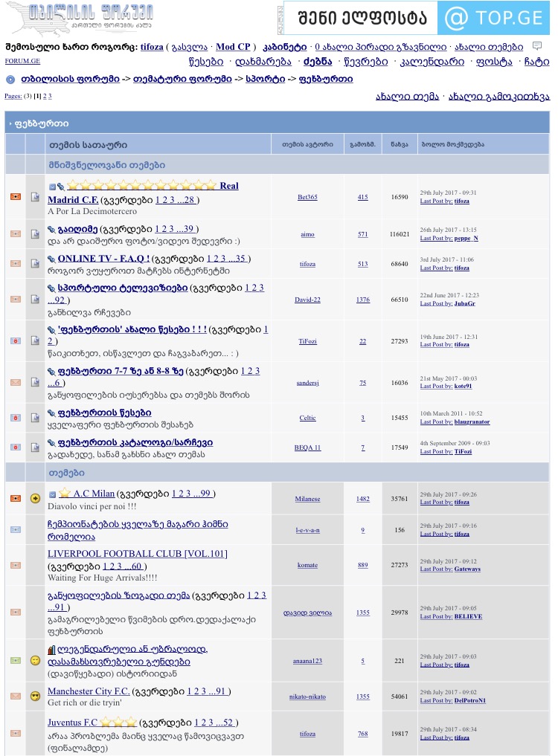
Task: Open ჩატი navigation link
Action: click(536, 62)
